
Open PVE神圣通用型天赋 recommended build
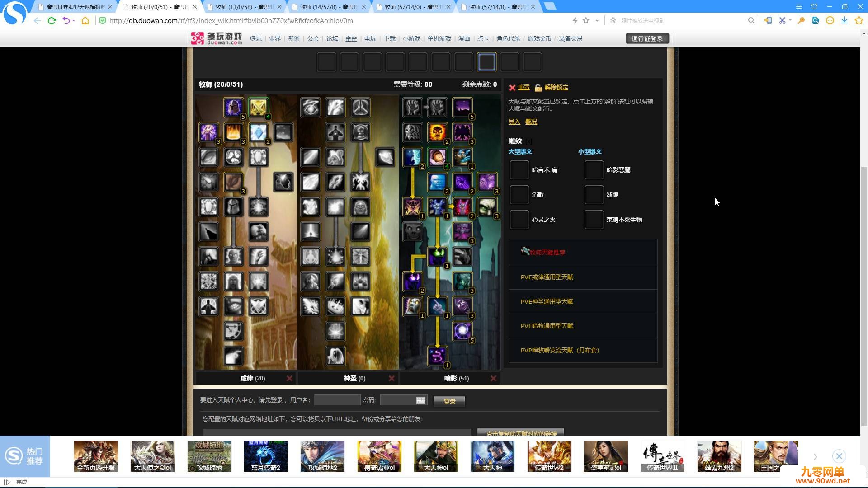pyautogui.click(x=547, y=301)
